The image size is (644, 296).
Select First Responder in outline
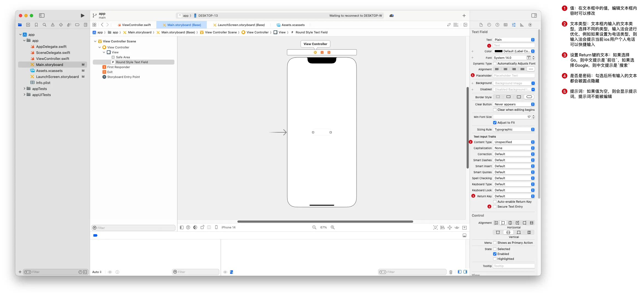(x=118, y=67)
